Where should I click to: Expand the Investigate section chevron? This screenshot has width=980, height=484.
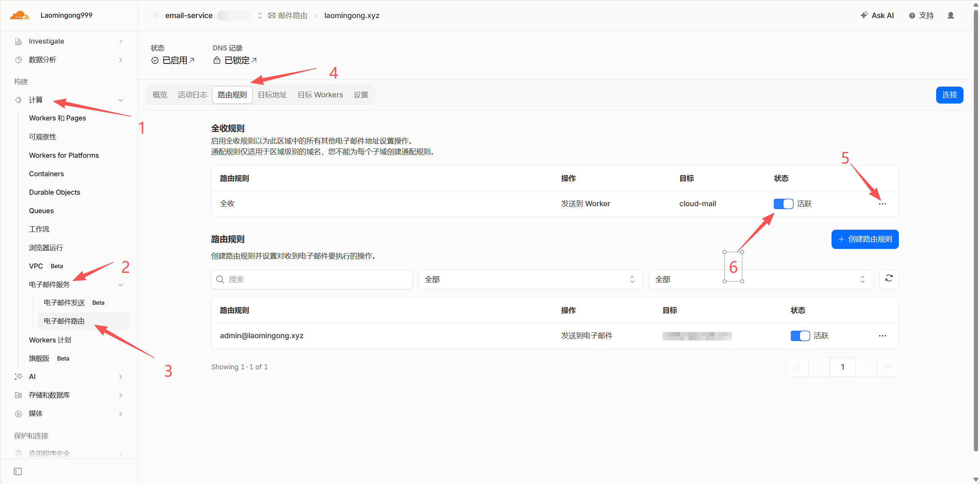121,41
